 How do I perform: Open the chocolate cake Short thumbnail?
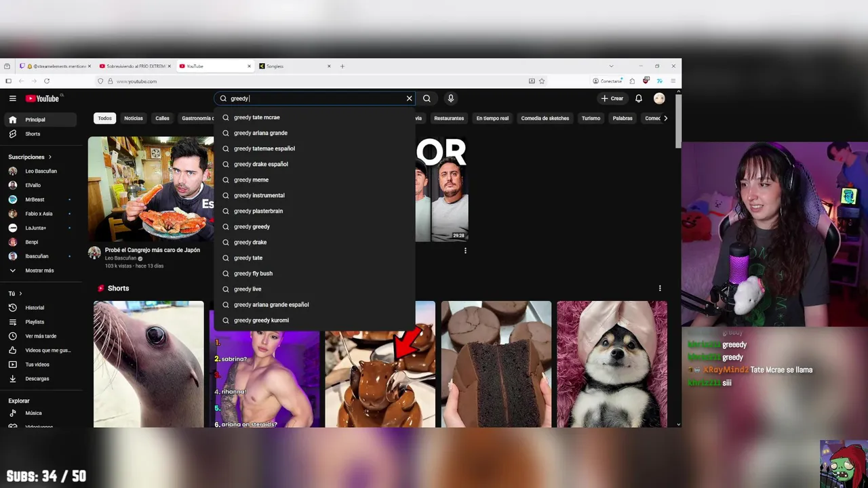pos(496,364)
